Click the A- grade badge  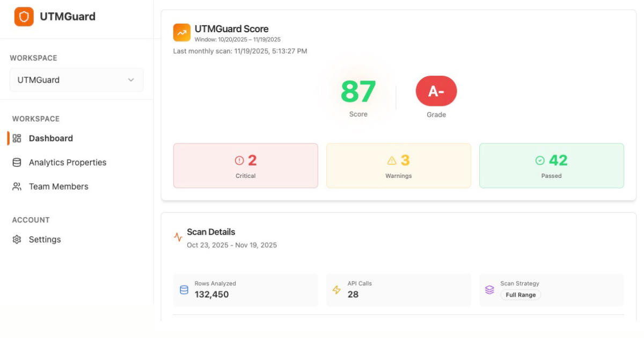click(x=436, y=91)
